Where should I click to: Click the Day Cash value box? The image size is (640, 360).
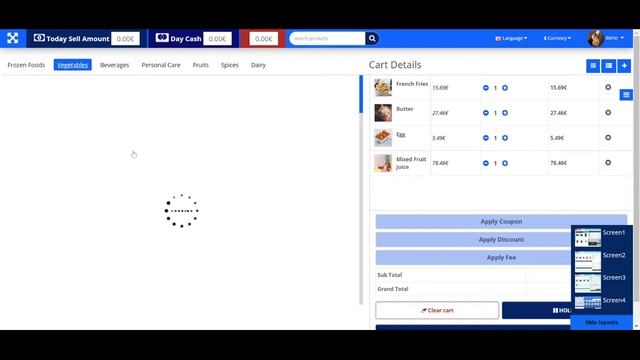point(217,38)
